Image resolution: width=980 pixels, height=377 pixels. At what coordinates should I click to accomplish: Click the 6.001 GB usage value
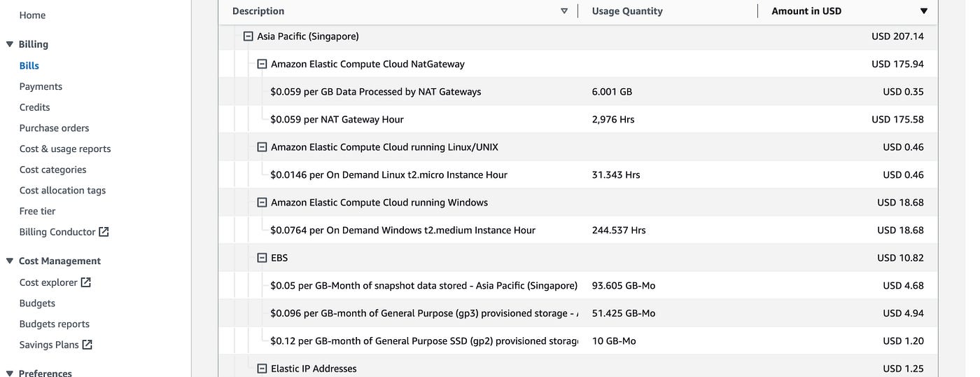coord(612,92)
